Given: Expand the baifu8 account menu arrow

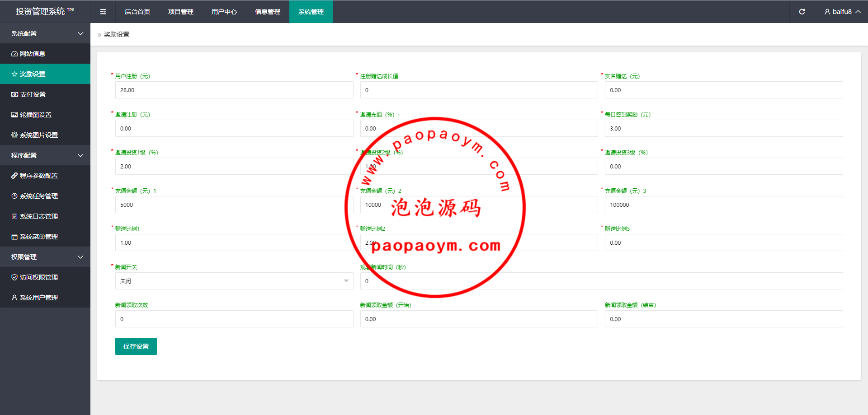Looking at the screenshot, I should 858,12.
